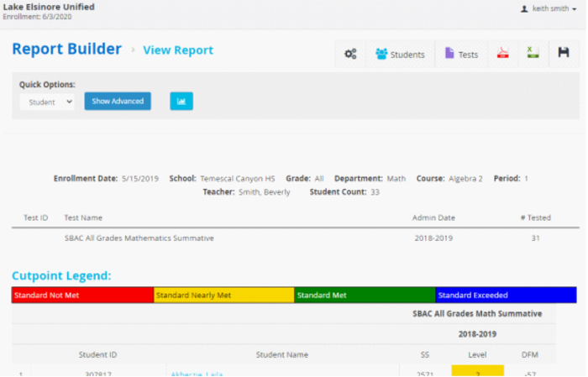Open the Tests document icon button
The image size is (588, 377).
(x=461, y=55)
